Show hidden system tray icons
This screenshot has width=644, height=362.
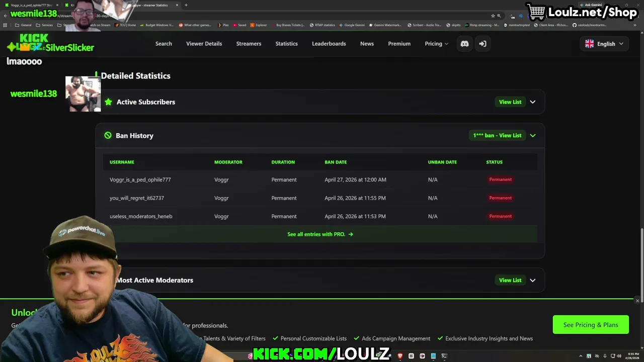coord(581,356)
